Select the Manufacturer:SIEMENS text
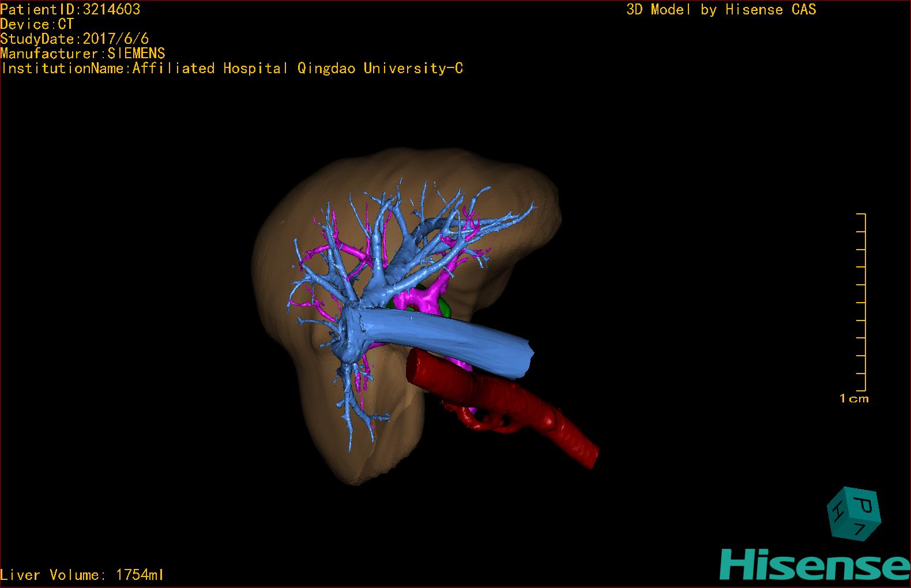The width and height of the screenshot is (911, 588). coord(83,54)
